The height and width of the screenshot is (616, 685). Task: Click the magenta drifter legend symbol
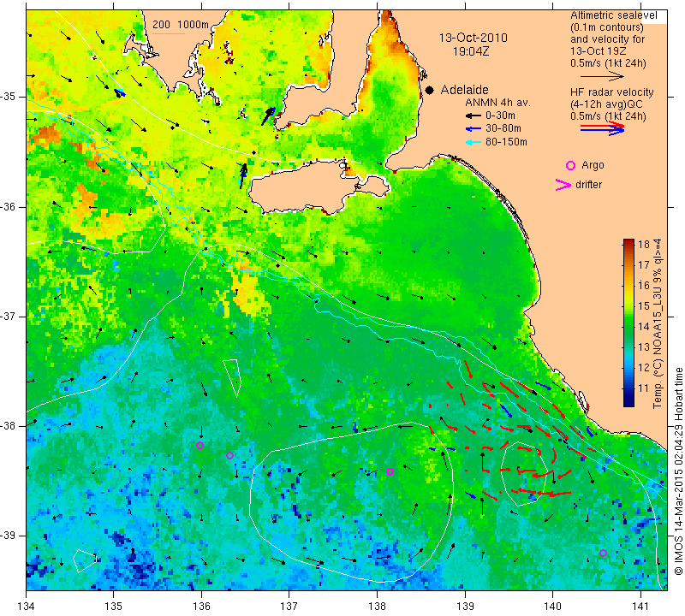click(x=563, y=185)
